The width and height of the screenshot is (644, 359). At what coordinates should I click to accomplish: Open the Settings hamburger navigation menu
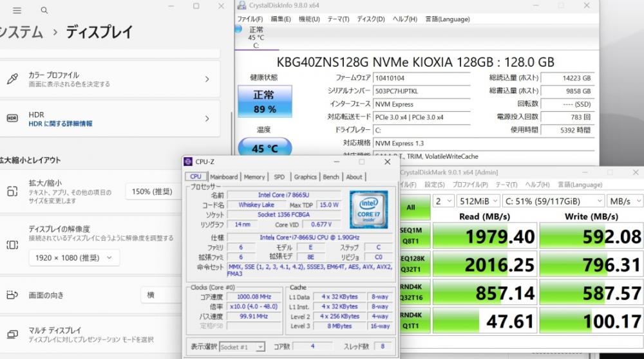(17, 11)
